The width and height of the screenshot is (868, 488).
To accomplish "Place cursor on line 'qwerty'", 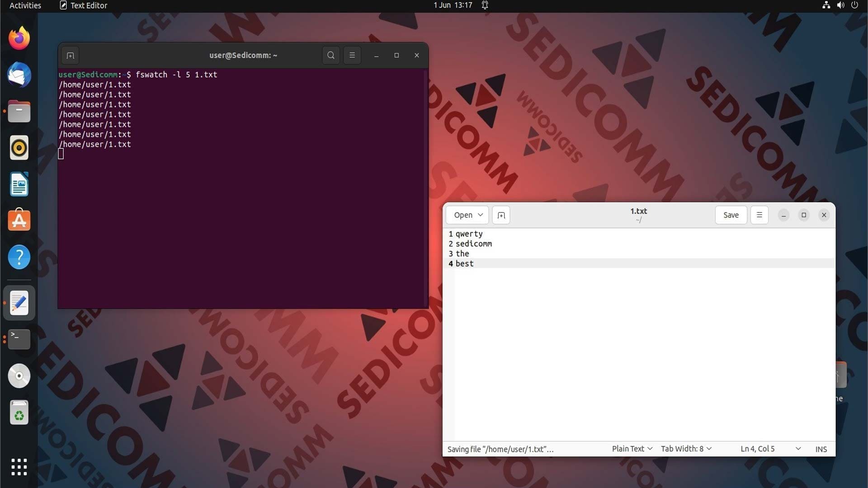I will (469, 234).
